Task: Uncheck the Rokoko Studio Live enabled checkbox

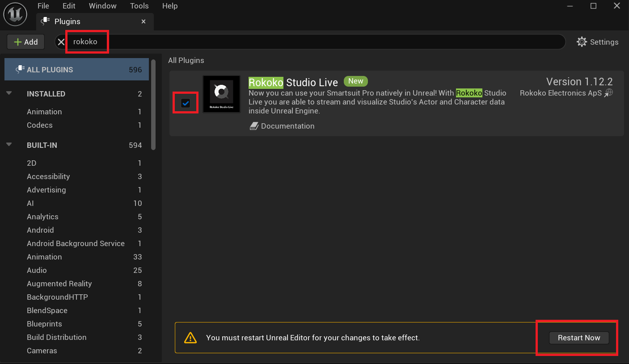Action: coord(186,103)
